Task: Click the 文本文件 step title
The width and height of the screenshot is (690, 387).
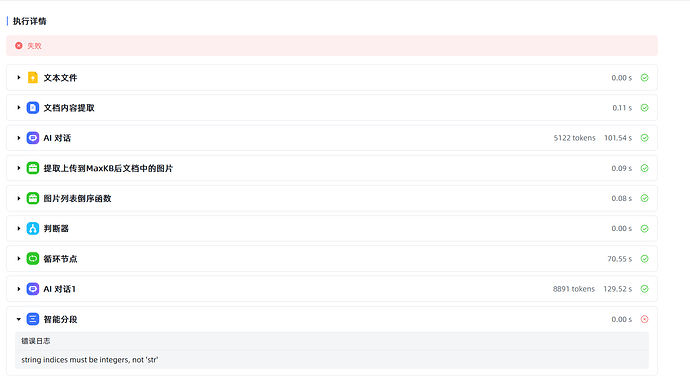Action: 60,78
